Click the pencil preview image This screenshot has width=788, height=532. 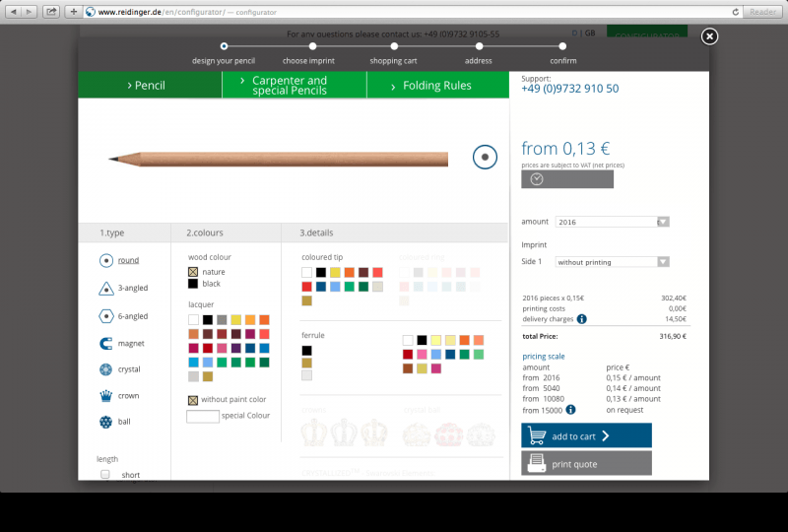coord(279,159)
